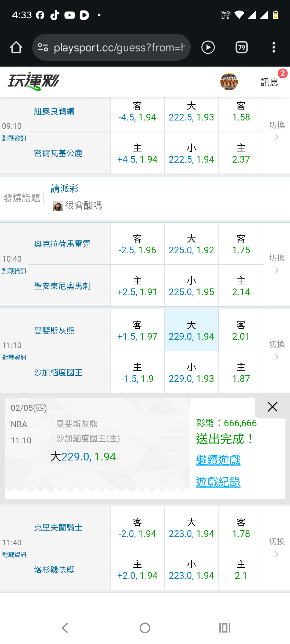Screen dimensions: 290x644
Task: Open the site info icon in address bar
Action: pyautogui.click(x=43, y=47)
